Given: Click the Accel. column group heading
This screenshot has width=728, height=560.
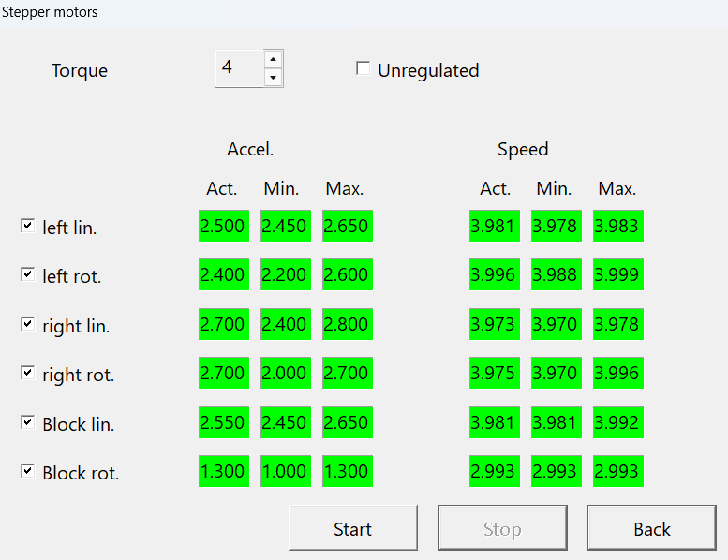Looking at the screenshot, I should point(250,149).
